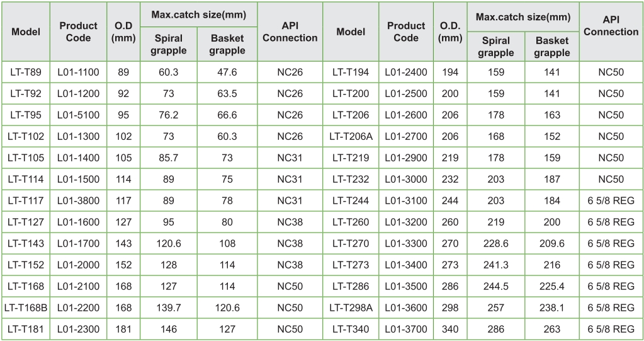644x341 pixels.
Task: Select product code L01-5100
Action: point(78,115)
